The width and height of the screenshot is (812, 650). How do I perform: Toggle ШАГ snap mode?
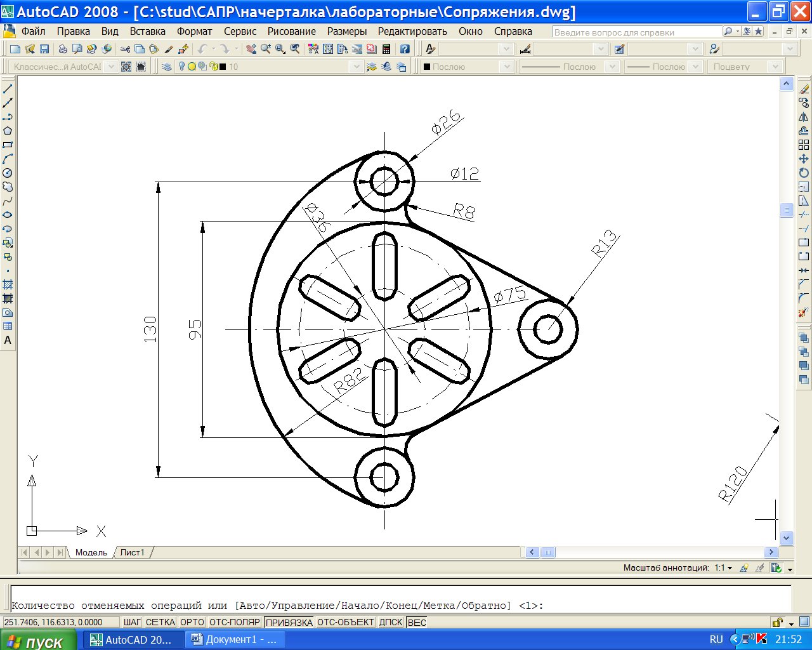(x=132, y=622)
